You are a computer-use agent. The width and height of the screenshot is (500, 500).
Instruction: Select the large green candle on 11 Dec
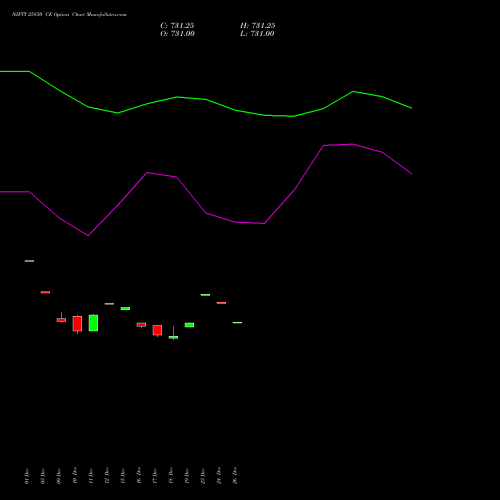(93, 323)
